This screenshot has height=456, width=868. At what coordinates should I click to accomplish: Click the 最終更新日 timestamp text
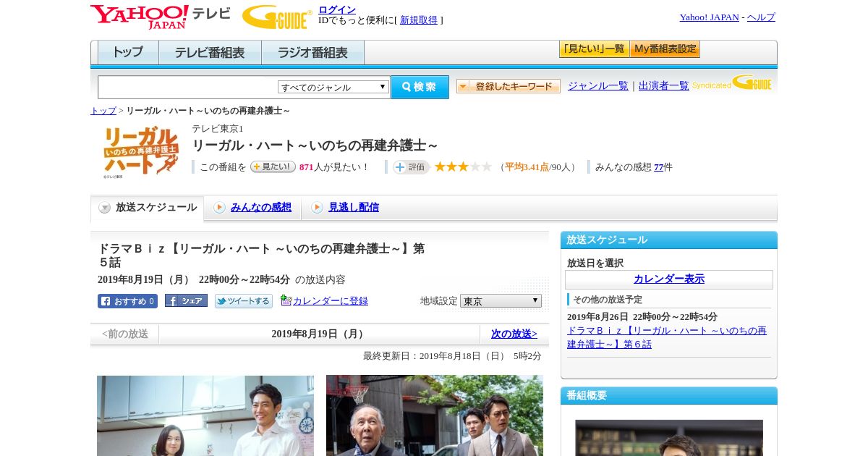coord(452,356)
